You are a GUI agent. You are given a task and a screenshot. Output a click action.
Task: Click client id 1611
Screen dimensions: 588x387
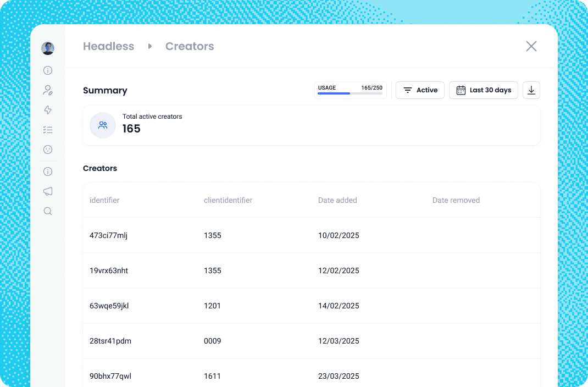[212, 376]
